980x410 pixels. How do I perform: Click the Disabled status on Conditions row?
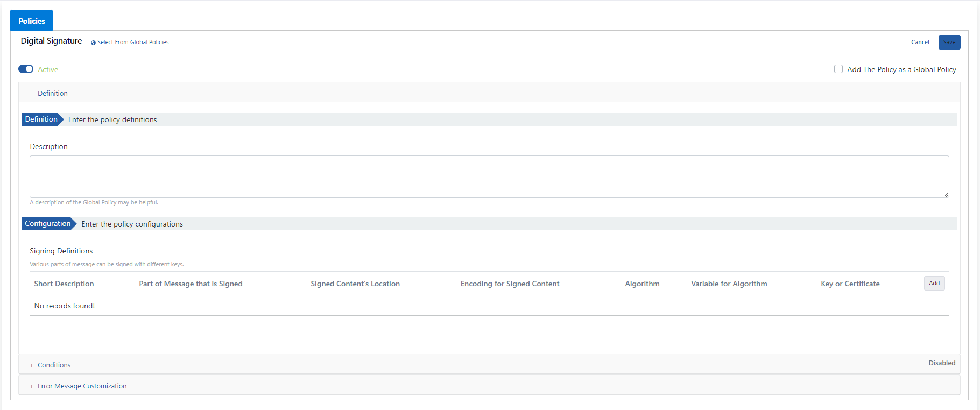(x=941, y=363)
